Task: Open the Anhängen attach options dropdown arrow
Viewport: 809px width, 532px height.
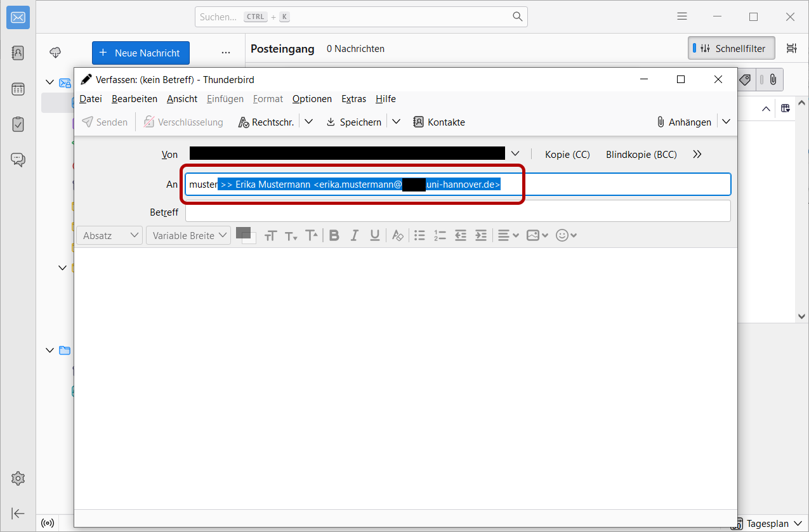Action: 727,122
